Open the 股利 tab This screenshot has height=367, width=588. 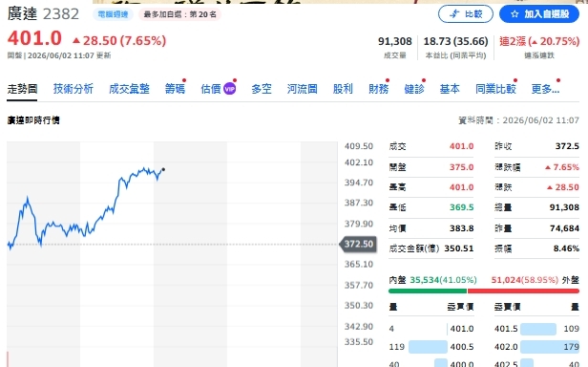click(343, 89)
